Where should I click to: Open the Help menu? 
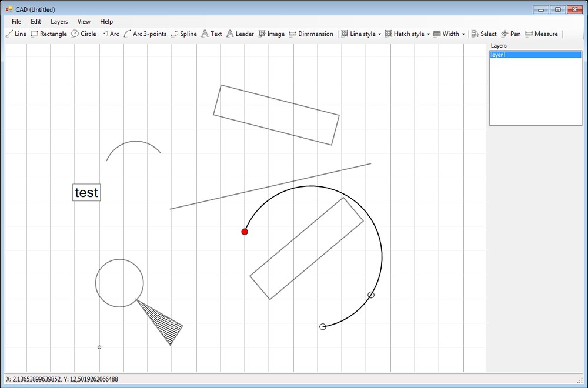tap(106, 21)
